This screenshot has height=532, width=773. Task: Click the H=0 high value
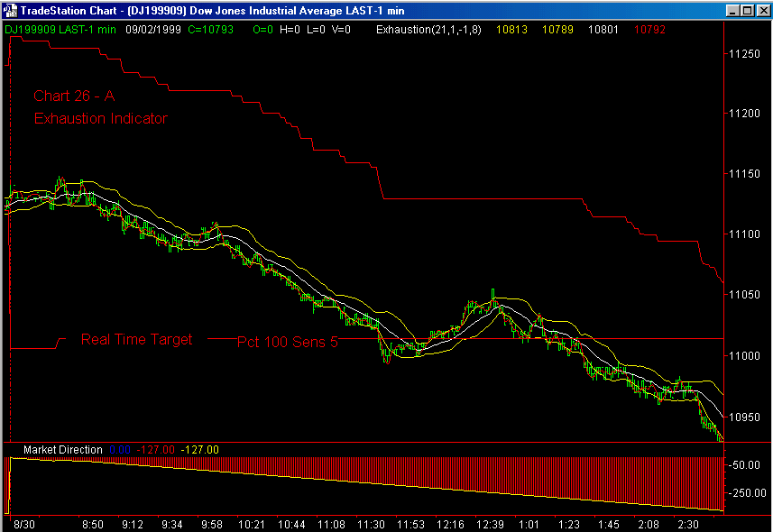click(x=290, y=30)
